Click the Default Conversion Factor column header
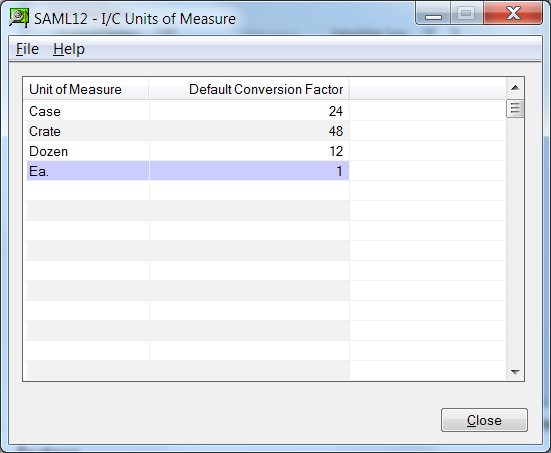This screenshot has width=551, height=453. [249, 89]
